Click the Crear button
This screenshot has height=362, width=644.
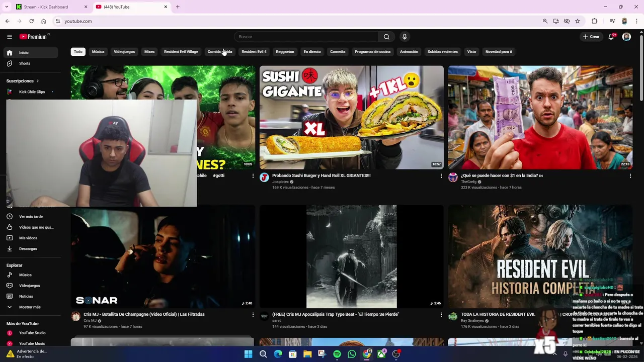click(x=591, y=37)
